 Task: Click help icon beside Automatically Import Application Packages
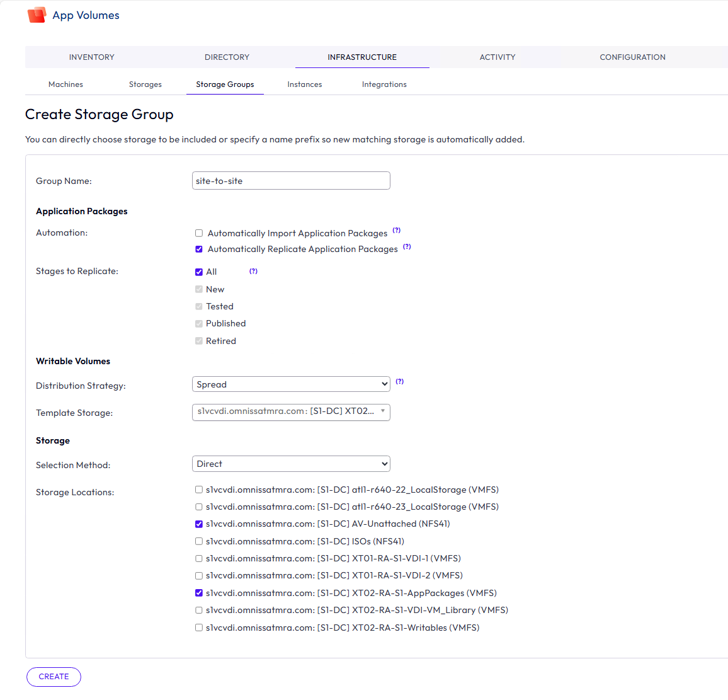pos(396,231)
